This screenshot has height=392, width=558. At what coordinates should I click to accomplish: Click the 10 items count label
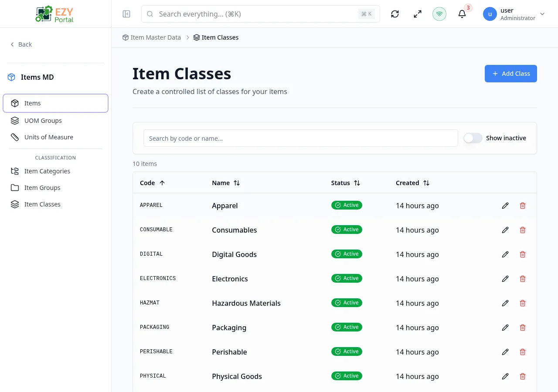point(145,164)
